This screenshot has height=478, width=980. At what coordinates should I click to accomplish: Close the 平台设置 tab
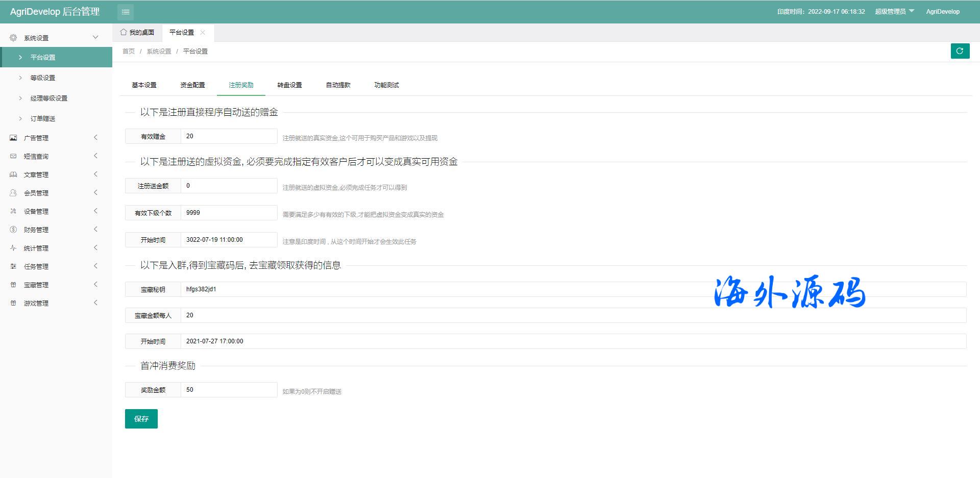coord(203,32)
